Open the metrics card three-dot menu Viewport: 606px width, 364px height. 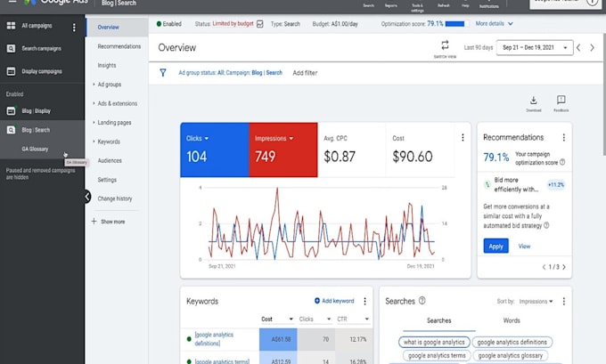(x=463, y=137)
